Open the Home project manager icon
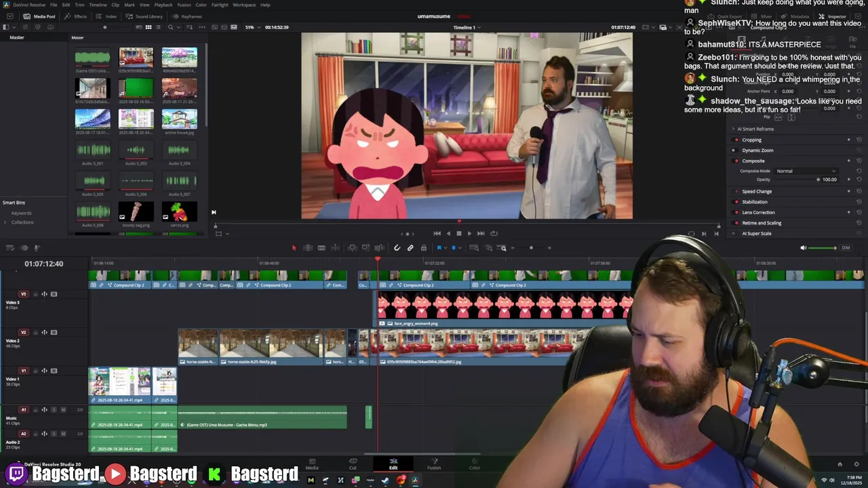Screen dimensions: 868x488 840,464
